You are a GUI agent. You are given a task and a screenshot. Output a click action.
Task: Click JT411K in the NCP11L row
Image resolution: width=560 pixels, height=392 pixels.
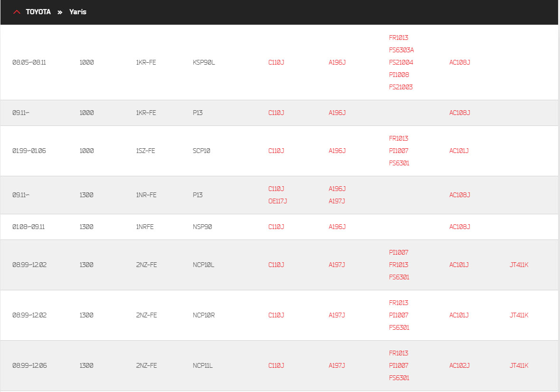519,365
